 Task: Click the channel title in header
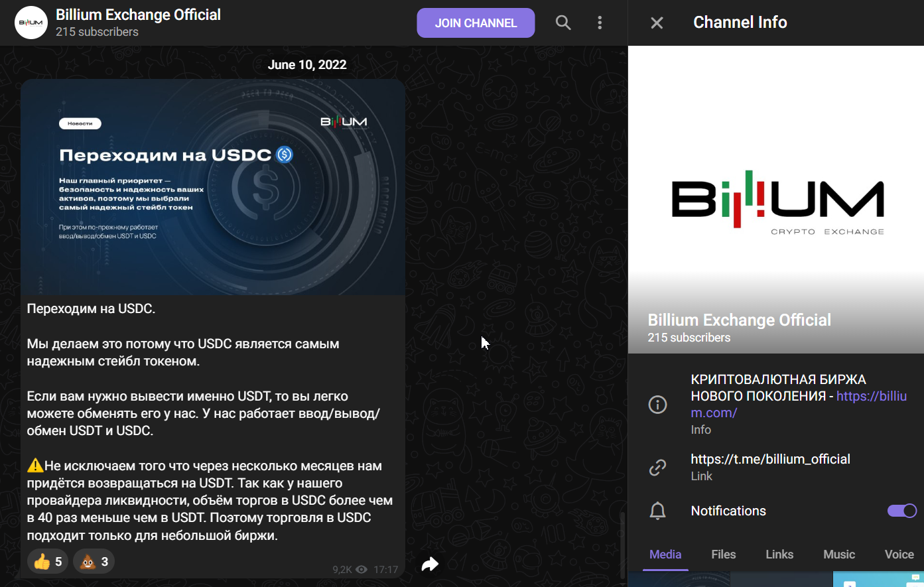[138, 15]
